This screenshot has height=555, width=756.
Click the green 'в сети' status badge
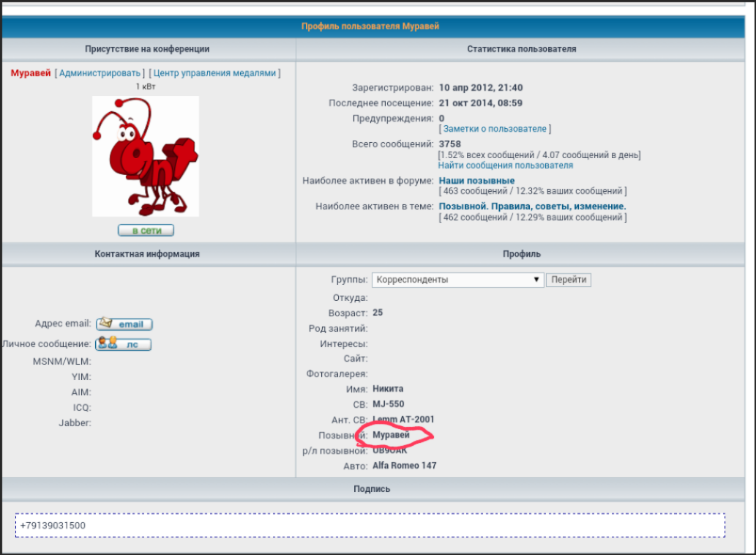[146, 231]
